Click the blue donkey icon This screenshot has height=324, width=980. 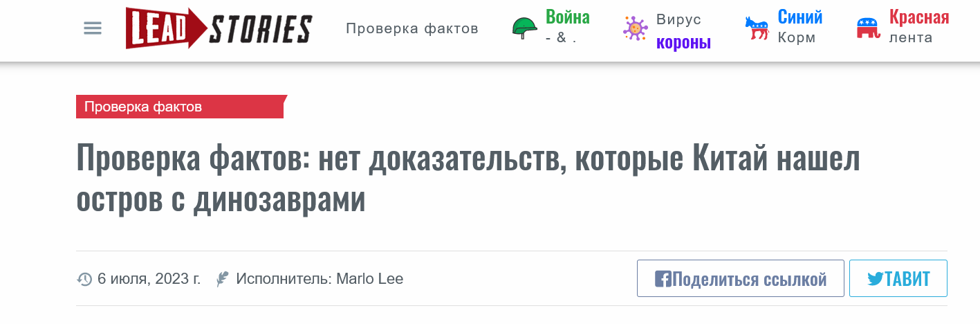pyautogui.click(x=757, y=28)
